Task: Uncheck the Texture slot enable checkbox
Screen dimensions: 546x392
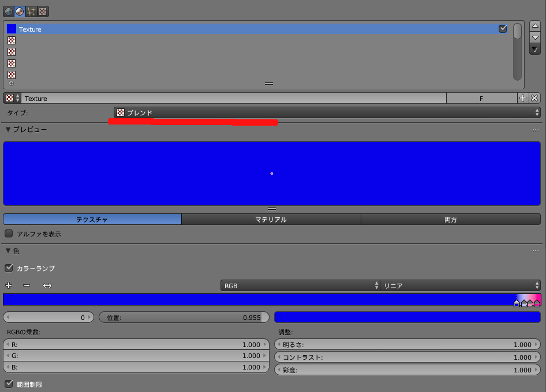Action: (x=503, y=28)
